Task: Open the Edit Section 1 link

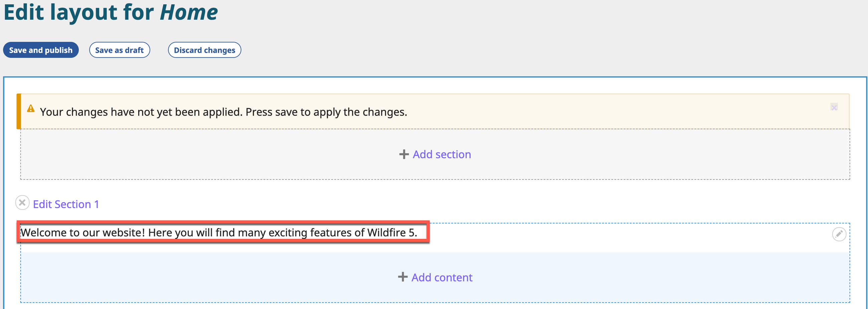Action: 66,204
